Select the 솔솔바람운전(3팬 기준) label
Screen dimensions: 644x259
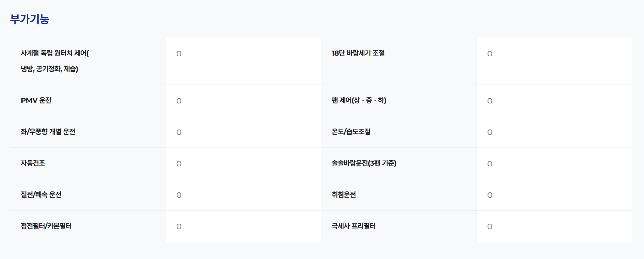(364, 163)
